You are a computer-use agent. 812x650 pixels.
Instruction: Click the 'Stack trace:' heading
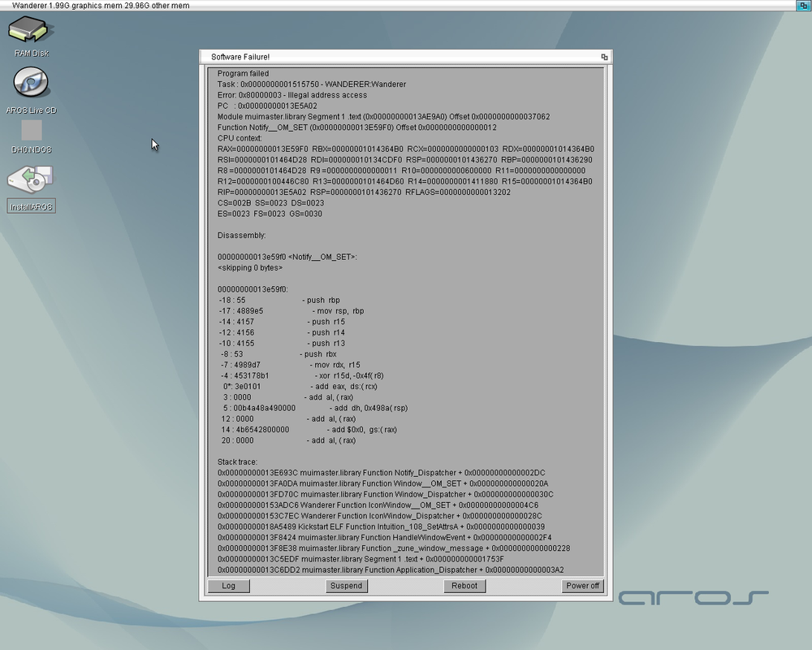tap(237, 461)
